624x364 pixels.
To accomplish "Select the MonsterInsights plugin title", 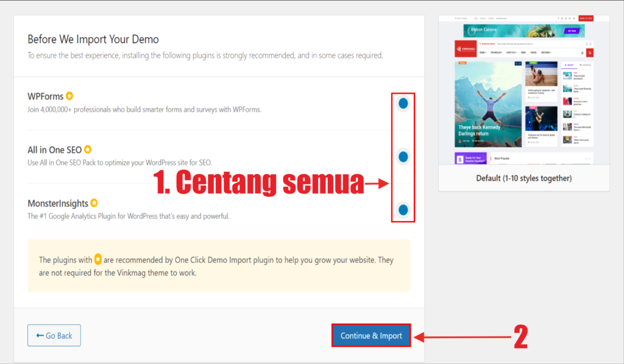I will click(x=58, y=203).
